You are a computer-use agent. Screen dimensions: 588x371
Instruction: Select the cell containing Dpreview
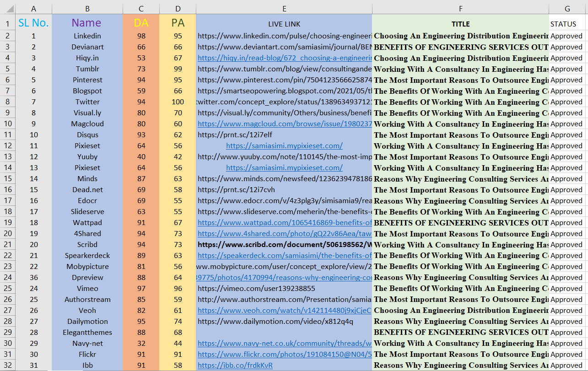[x=87, y=277]
